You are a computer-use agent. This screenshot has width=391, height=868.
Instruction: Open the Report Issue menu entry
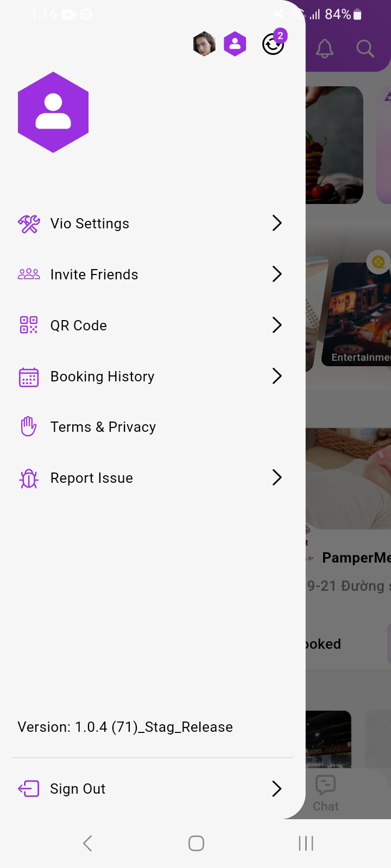pos(92,478)
